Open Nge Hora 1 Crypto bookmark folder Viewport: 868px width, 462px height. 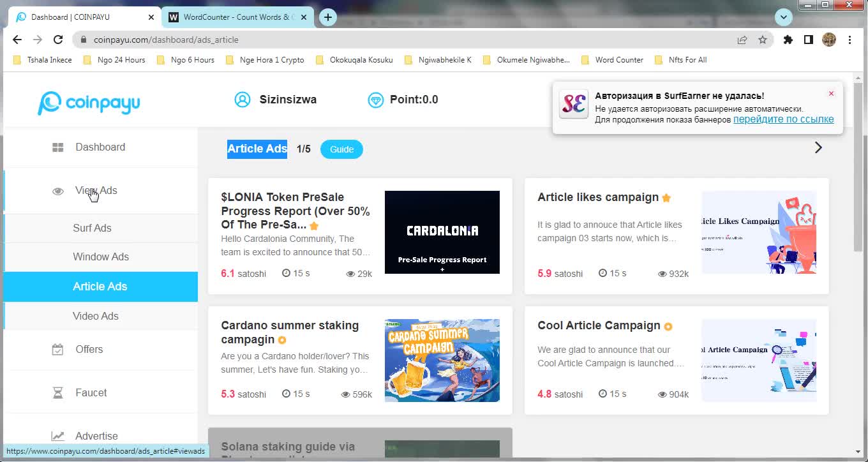265,60
